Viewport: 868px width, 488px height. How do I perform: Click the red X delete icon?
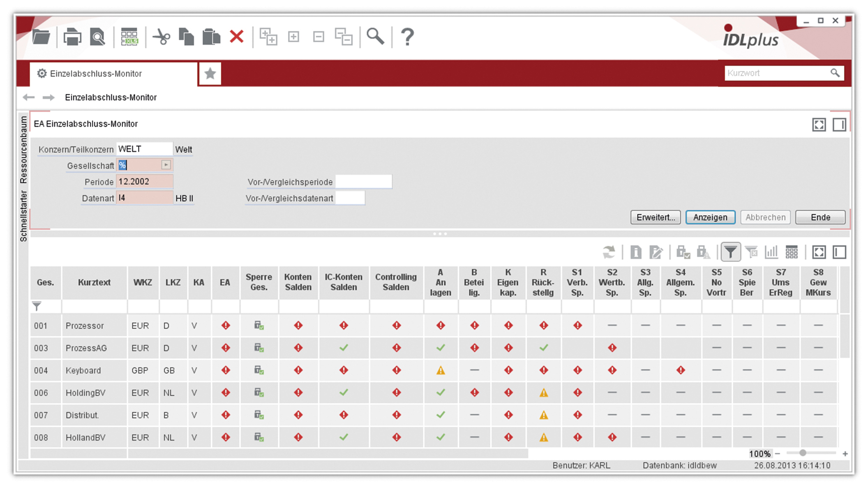pos(237,36)
